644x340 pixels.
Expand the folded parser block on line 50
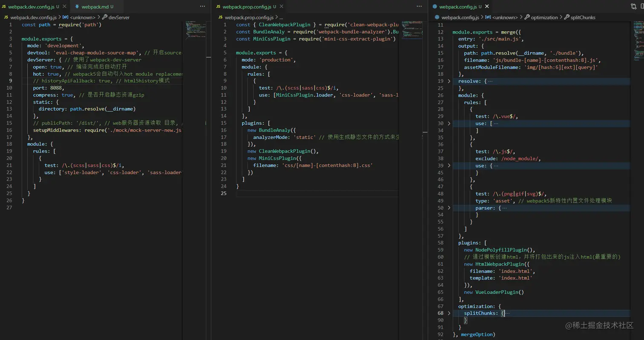pyautogui.click(x=449, y=208)
